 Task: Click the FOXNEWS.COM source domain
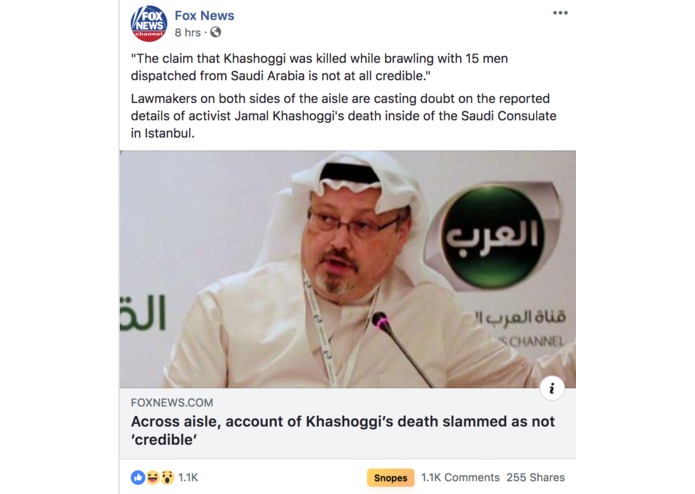172,403
